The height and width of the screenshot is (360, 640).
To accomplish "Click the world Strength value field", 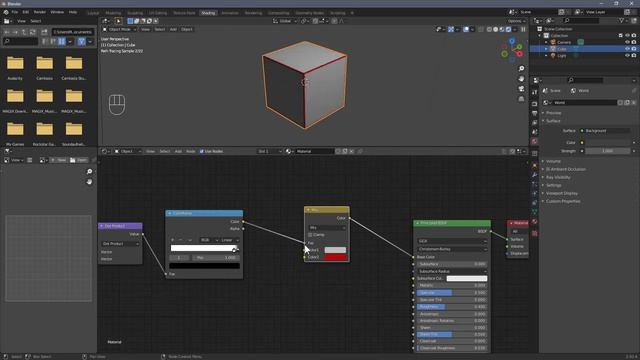I will click(608, 151).
